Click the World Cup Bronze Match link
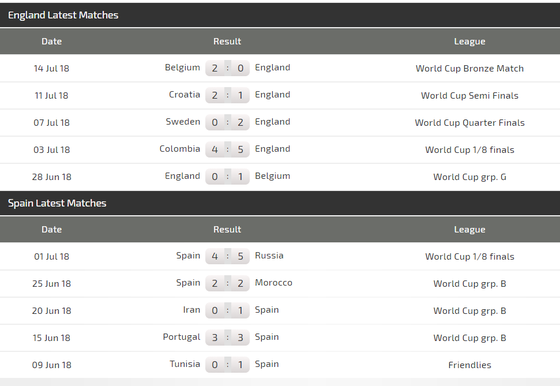Screen dimensions: 560x386 469,68
